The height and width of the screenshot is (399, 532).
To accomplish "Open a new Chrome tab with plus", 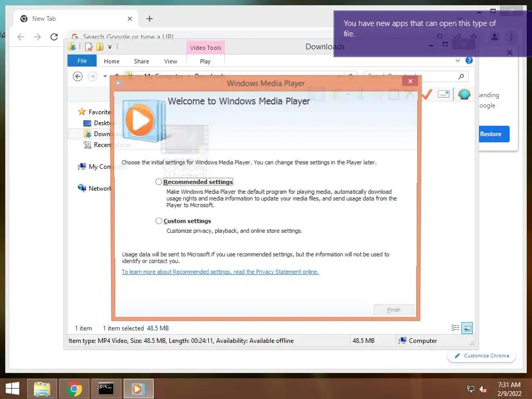I will [150, 19].
